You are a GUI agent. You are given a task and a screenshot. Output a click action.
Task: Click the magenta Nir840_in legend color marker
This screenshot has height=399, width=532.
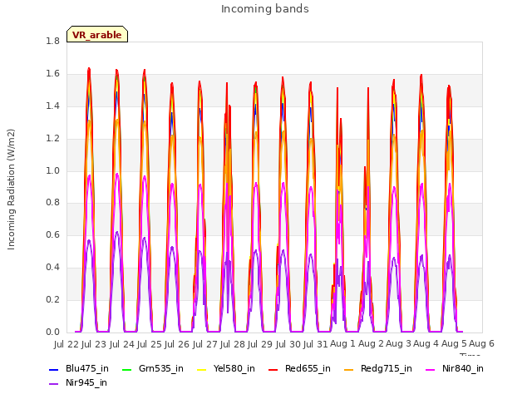[x=431, y=369]
